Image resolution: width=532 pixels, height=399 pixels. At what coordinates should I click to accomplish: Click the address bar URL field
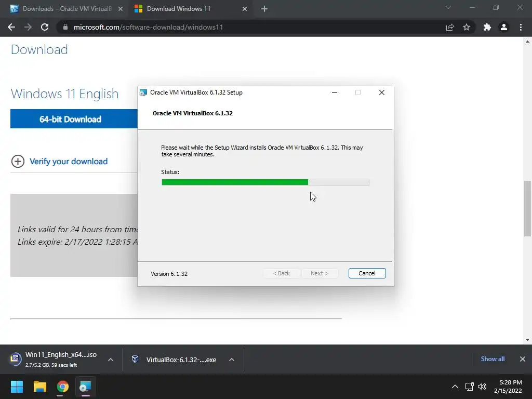click(x=251, y=27)
